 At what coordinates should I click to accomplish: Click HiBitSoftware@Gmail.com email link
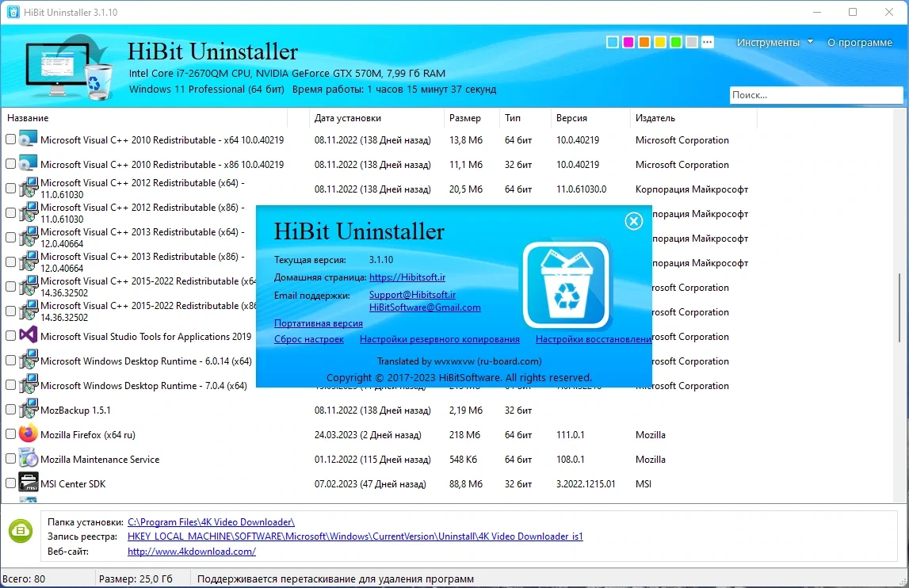(x=425, y=307)
